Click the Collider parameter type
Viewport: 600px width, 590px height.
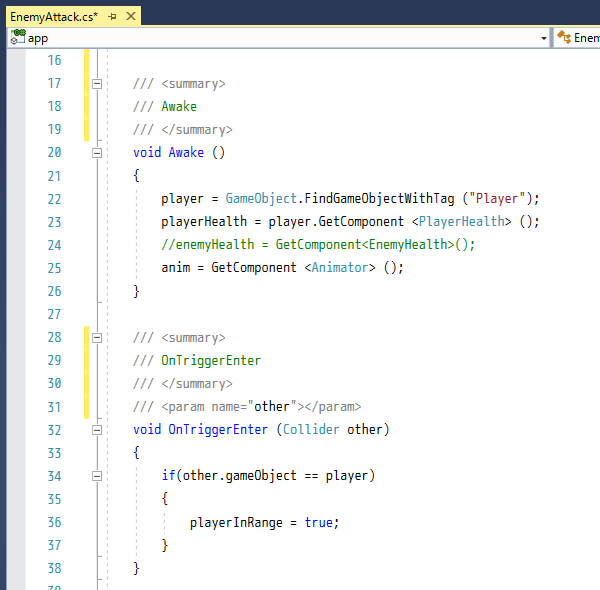[311, 430]
